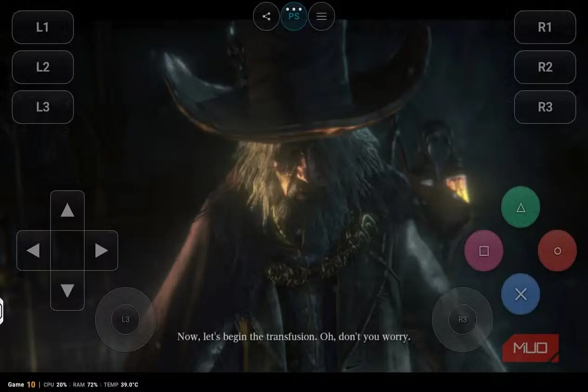Tap the red circle button
Image resolution: width=588 pixels, height=392 pixels.
(557, 251)
